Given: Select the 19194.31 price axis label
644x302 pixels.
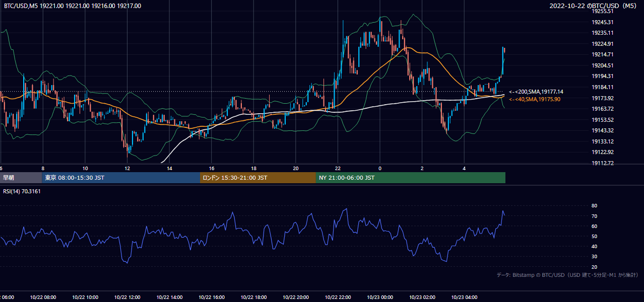Looking at the screenshot, I should pyautogui.click(x=602, y=76).
